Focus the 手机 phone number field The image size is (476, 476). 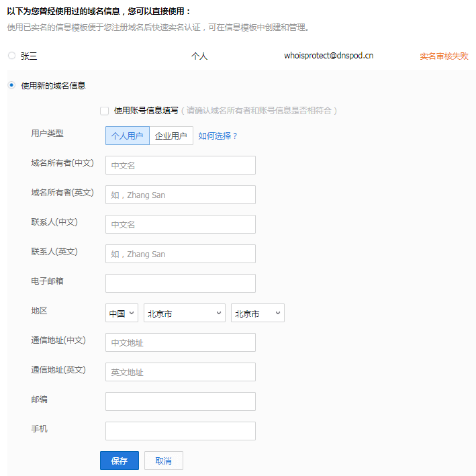tap(180, 431)
